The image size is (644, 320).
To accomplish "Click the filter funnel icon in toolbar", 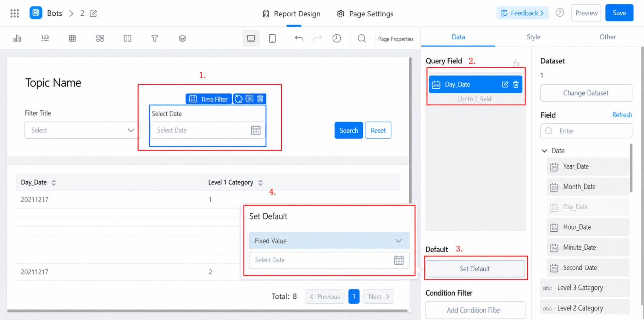I will 155,38.
